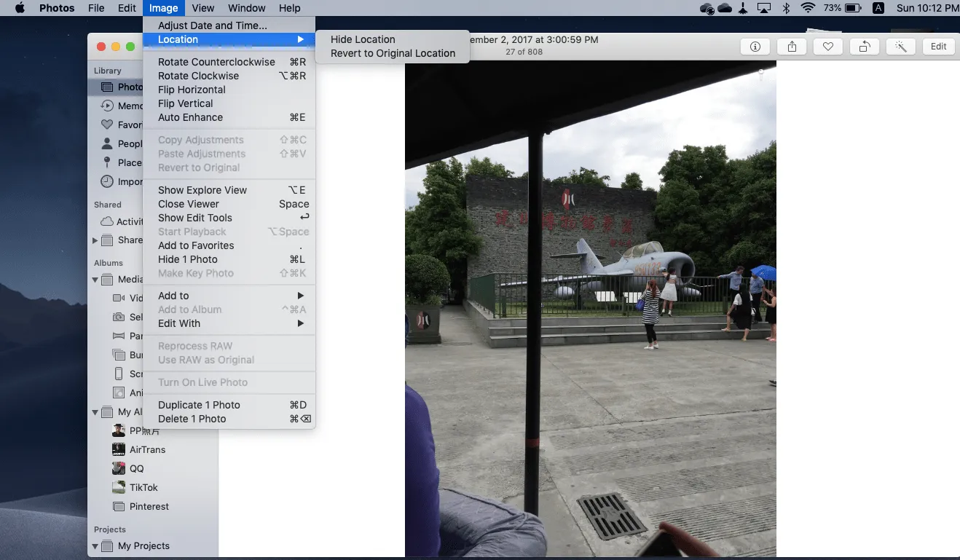960x560 pixels.
Task: Open the AirPlay display menu icon
Action: 764,9
